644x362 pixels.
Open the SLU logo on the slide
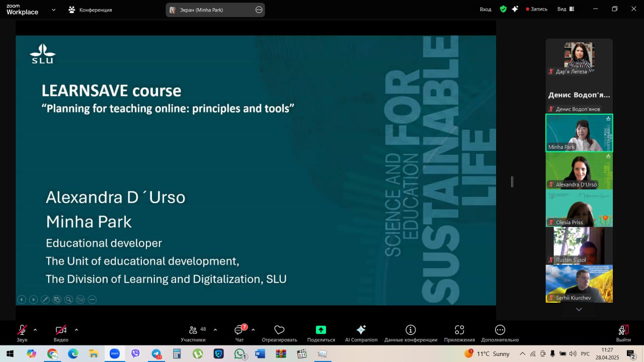[42, 54]
